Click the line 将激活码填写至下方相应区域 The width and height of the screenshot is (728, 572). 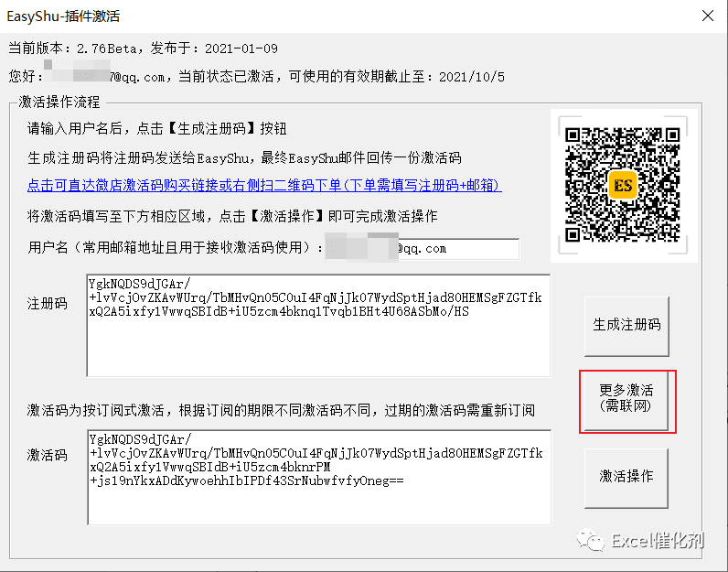pos(231,216)
